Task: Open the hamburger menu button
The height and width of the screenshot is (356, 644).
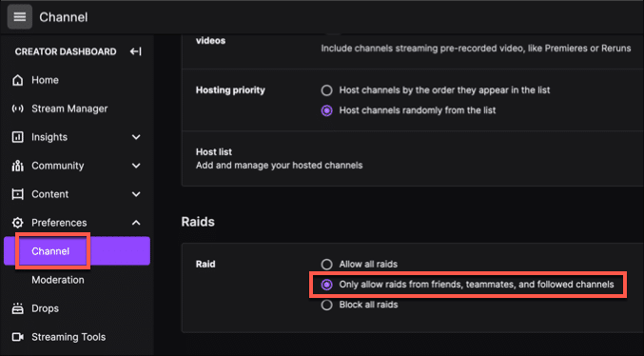Action: (x=19, y=17)
